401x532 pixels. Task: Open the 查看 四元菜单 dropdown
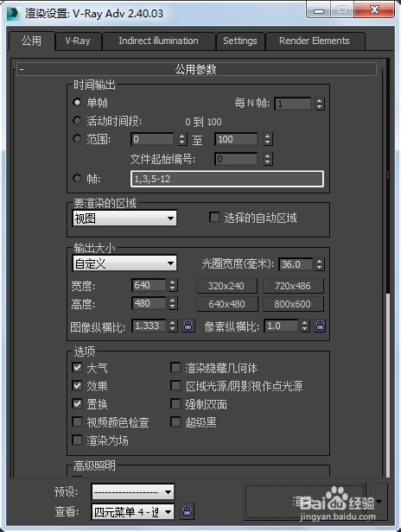[x=133, y=511]
